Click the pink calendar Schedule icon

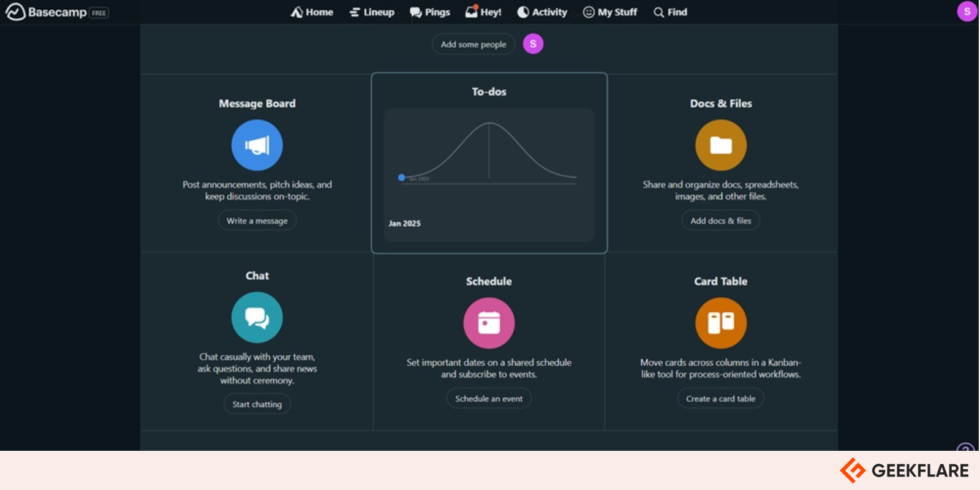tap(489, 323)
